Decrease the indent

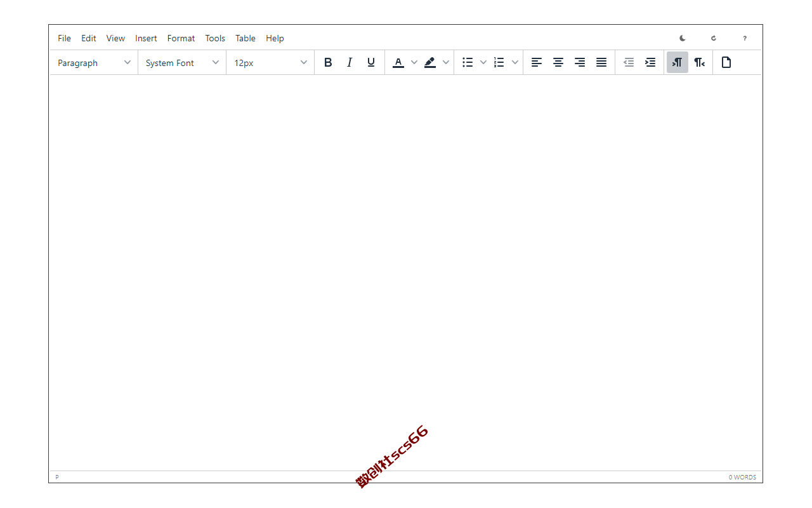coord(629,62)
